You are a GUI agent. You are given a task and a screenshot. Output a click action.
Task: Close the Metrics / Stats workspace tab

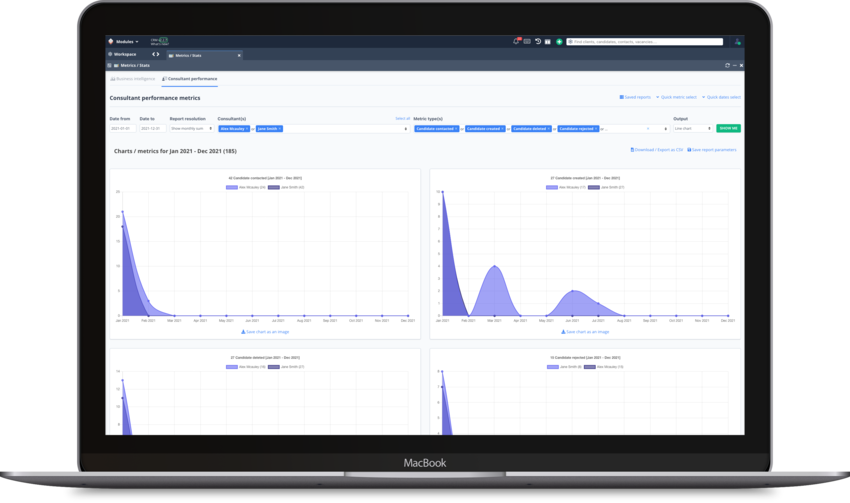point(239,55)
